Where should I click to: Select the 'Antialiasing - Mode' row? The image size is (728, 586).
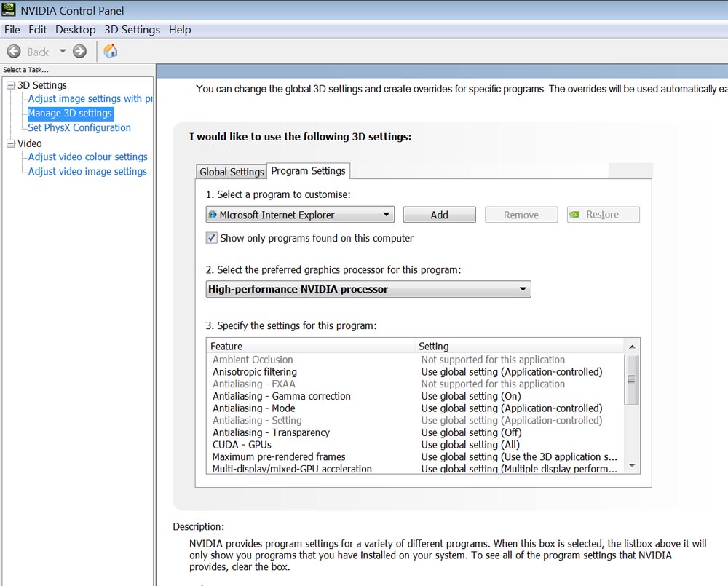point(415,408)
